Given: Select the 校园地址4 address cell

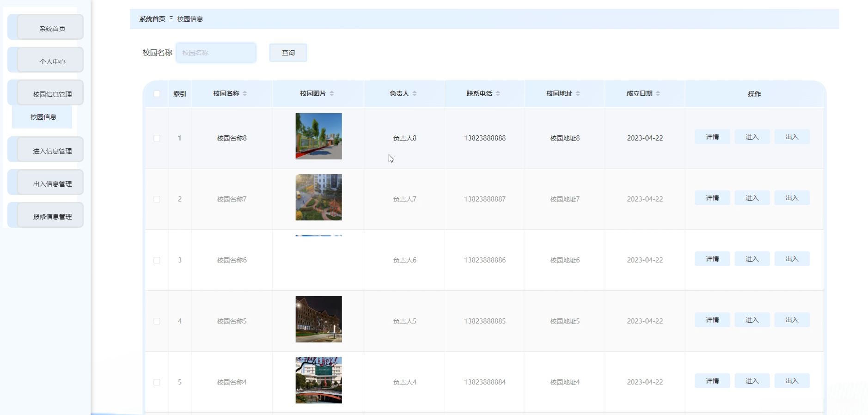Looking at the screenshot, I should coord(565,382).
